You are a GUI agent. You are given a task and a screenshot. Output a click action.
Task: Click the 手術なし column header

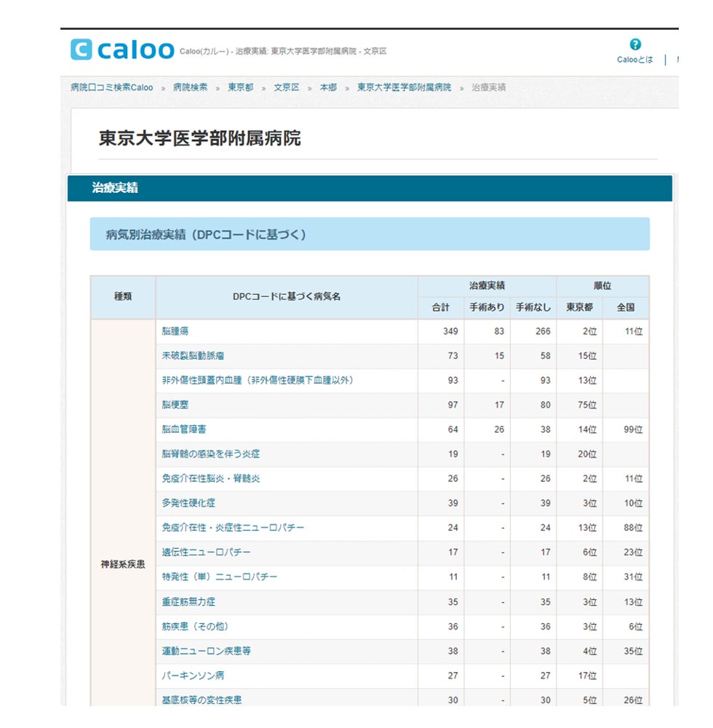[x=533, y=307]
